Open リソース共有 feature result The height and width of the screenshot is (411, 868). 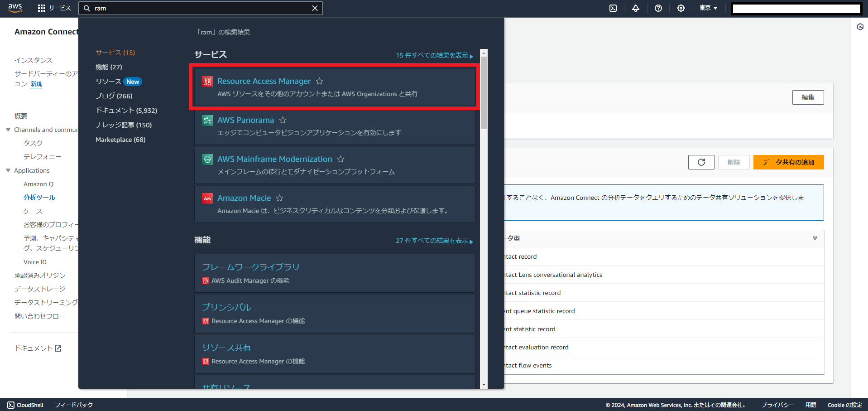[226, 348]
